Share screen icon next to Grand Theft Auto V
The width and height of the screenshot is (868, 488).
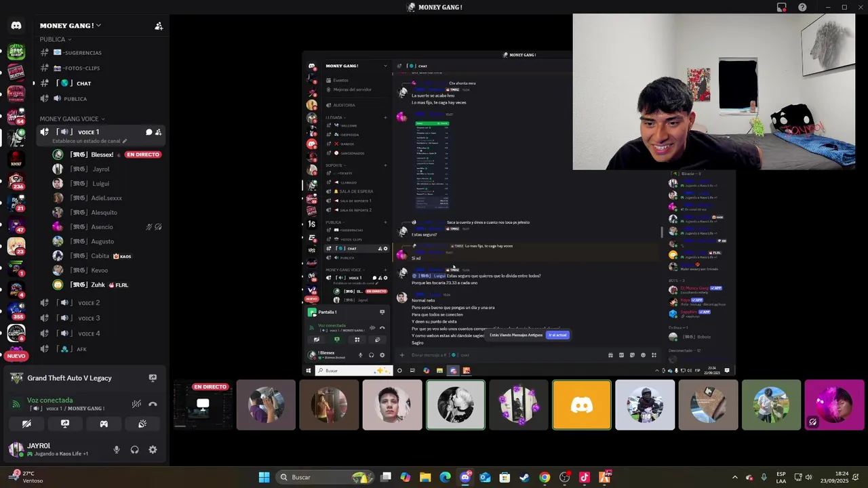click(x=153, y=378)
